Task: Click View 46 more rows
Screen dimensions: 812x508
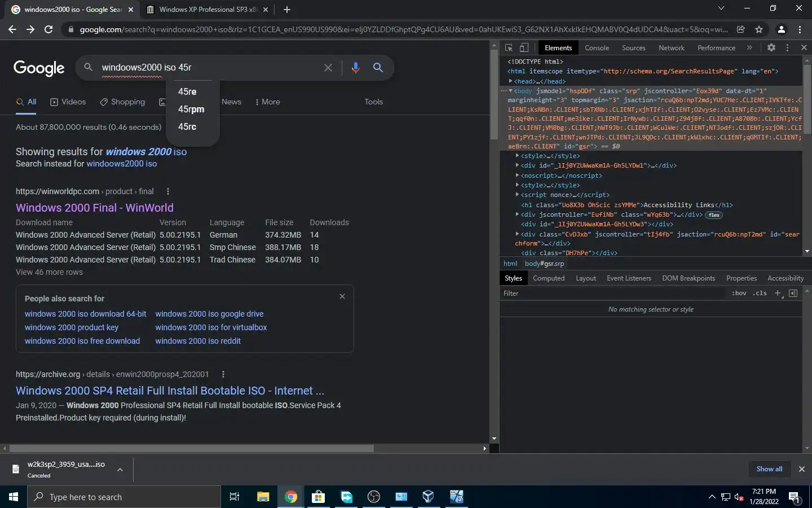Action: [49, 272]
